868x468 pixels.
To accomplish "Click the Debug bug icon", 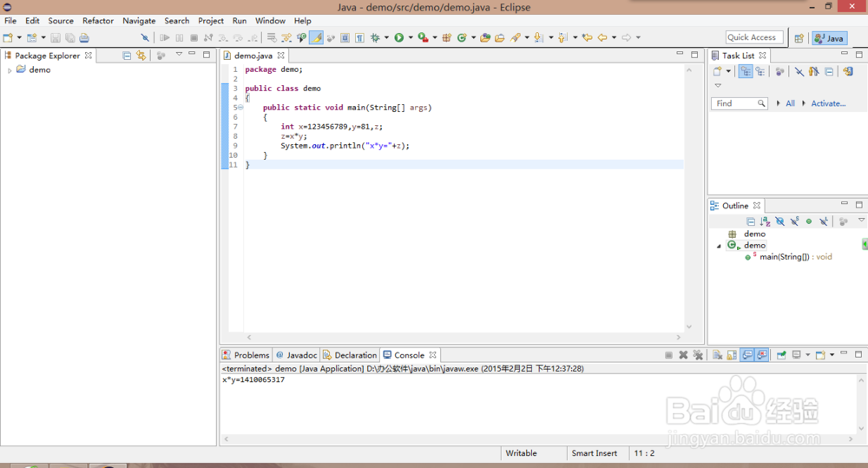I will pos(375,37).
